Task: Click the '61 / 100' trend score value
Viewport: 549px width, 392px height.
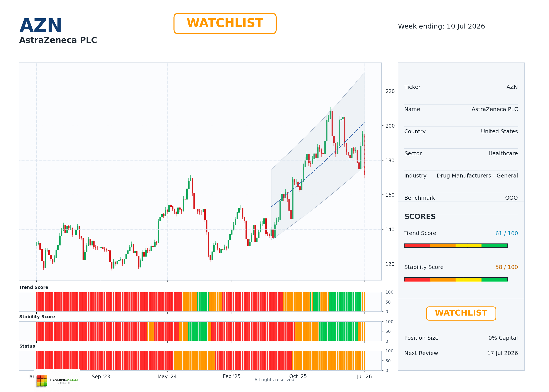Action: (x=507, y=233)
